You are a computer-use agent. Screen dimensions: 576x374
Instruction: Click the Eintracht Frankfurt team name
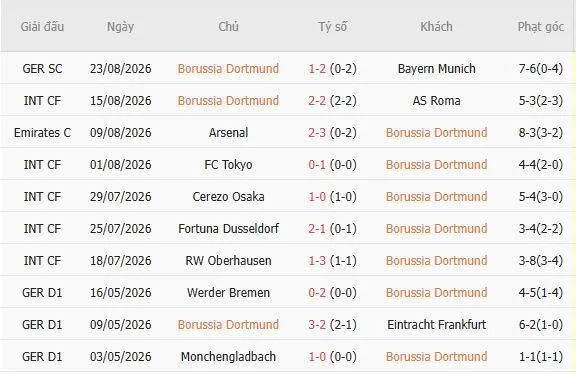[436, 324]
